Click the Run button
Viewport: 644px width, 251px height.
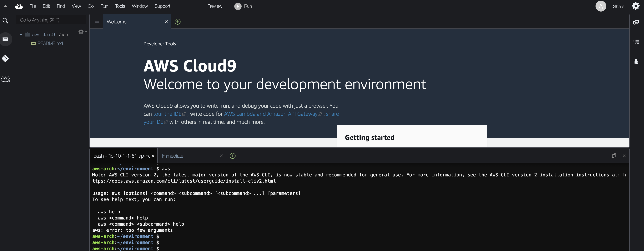point(243,6)
